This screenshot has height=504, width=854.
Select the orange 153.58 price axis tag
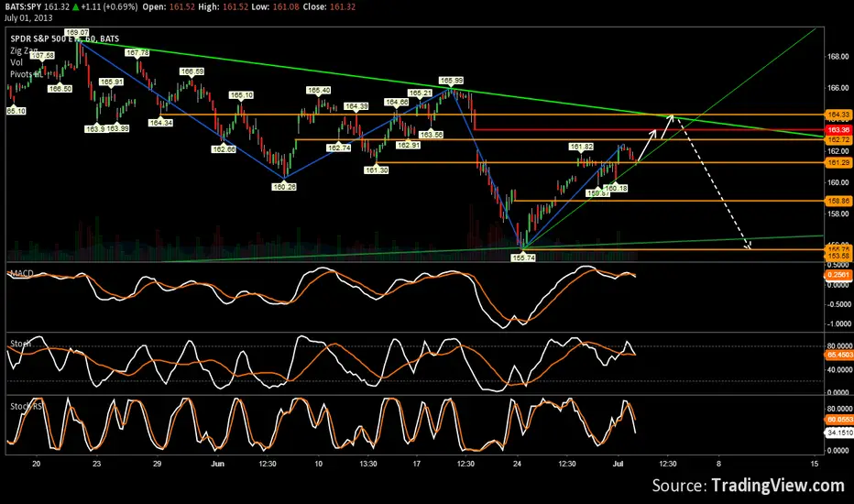click(838, 256)
